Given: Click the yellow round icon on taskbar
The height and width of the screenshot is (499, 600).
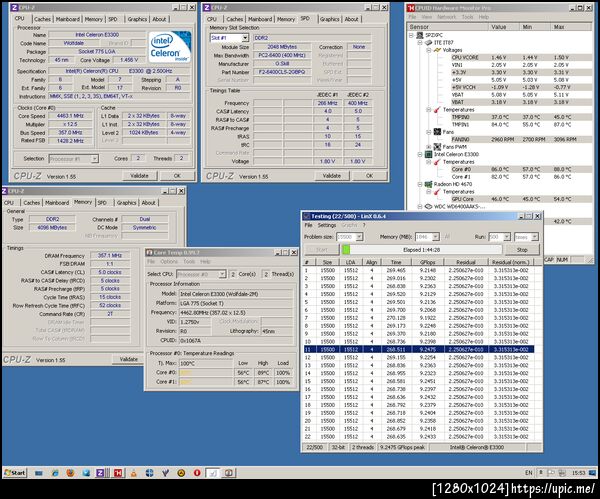Looking at the screenshot, I should coord(181,473).
